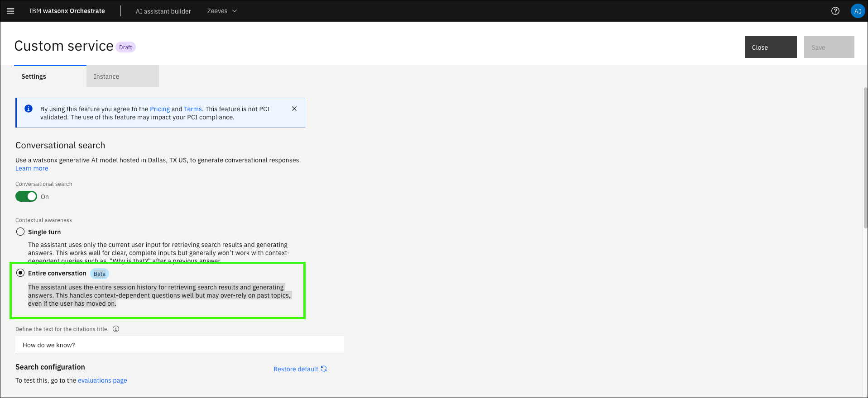Open the Pricing link
This screenshot has height=398, width=868.
(160, 109)
